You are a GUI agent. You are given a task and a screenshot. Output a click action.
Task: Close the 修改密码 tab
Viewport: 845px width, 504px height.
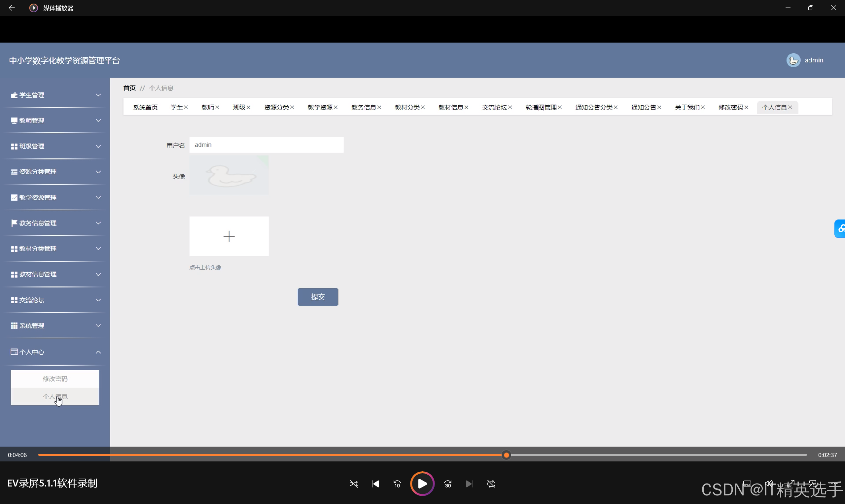[x=747, y=107]
